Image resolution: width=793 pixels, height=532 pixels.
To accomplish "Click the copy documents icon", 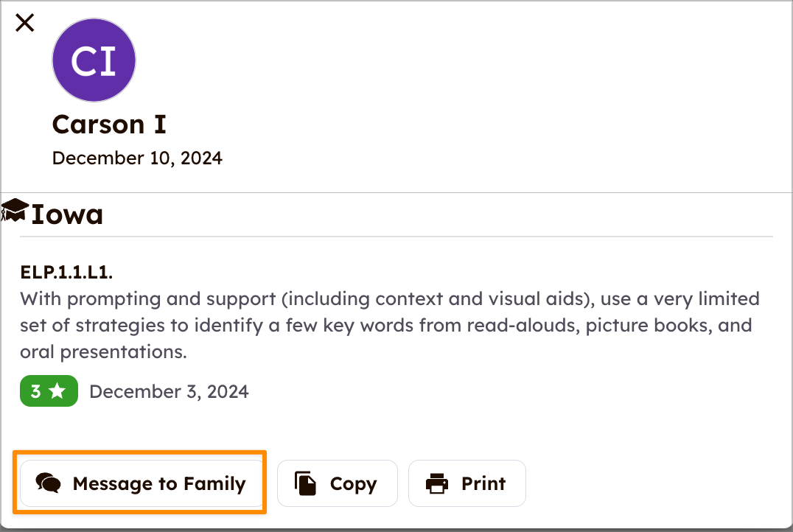I will (x=305, y=483).
